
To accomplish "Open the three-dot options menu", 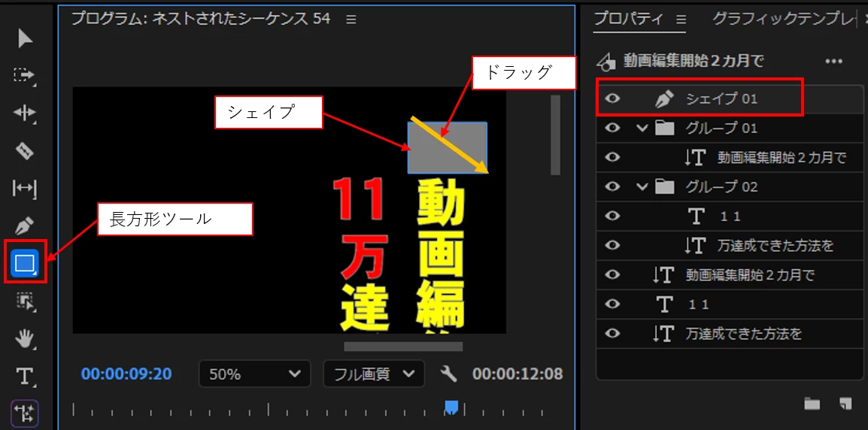I will [833, 61].
